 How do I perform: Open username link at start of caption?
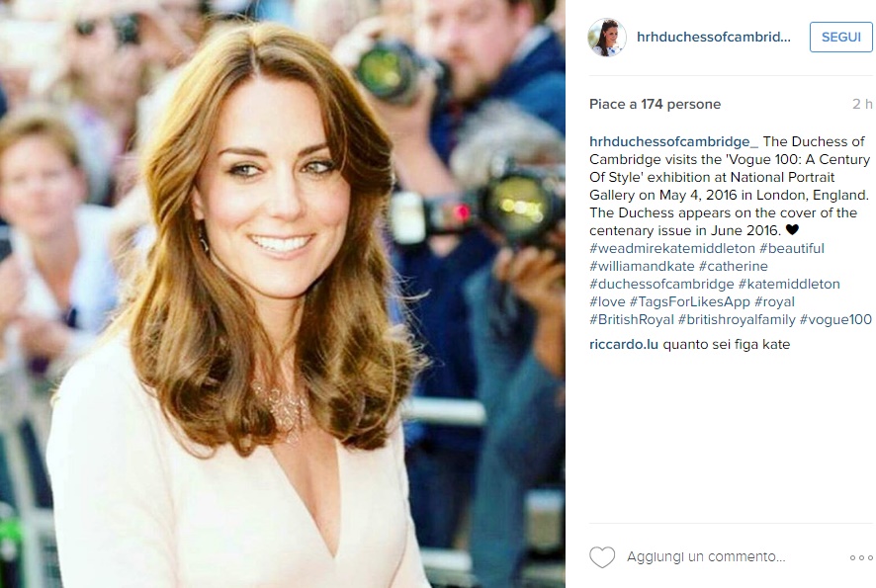(x=673, y=142)
